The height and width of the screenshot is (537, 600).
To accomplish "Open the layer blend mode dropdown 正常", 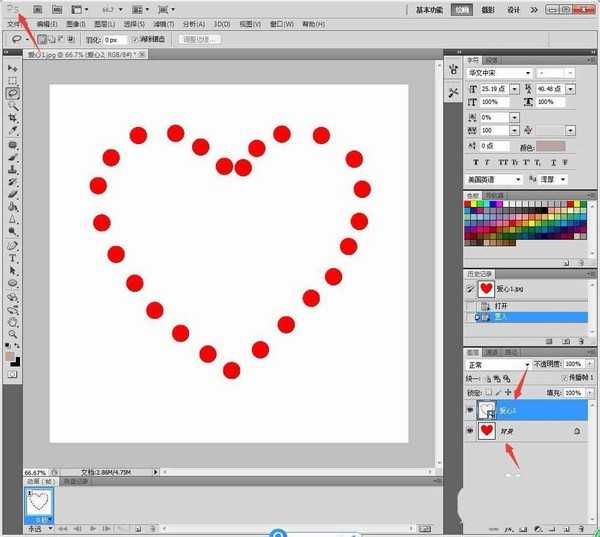I will [x=499, y=365].
